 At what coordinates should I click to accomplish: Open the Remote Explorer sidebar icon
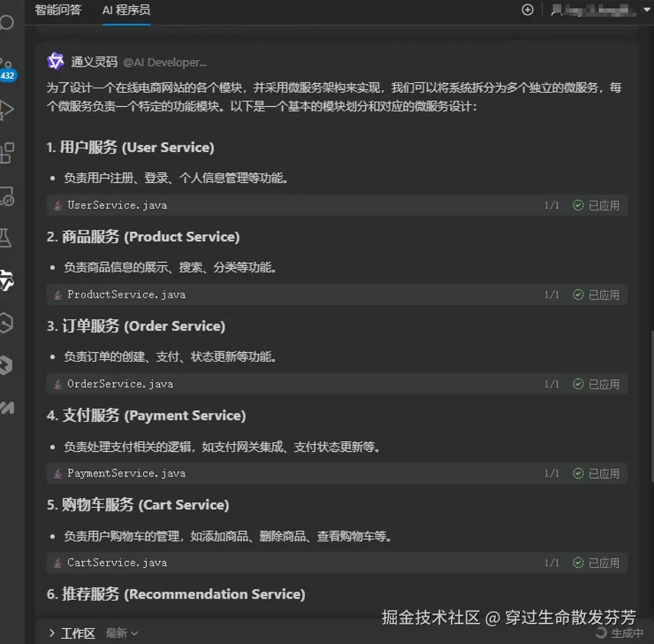coord(7,196)
